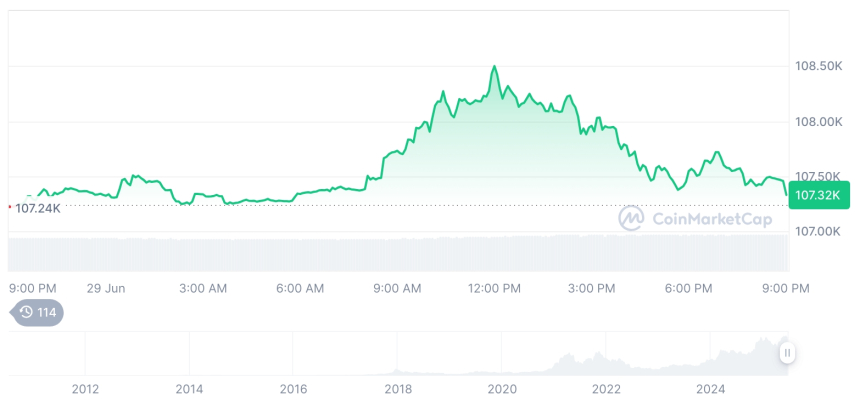Click the 107.24K opening price label
860x401 pixels.
click(x=38, y=208)
